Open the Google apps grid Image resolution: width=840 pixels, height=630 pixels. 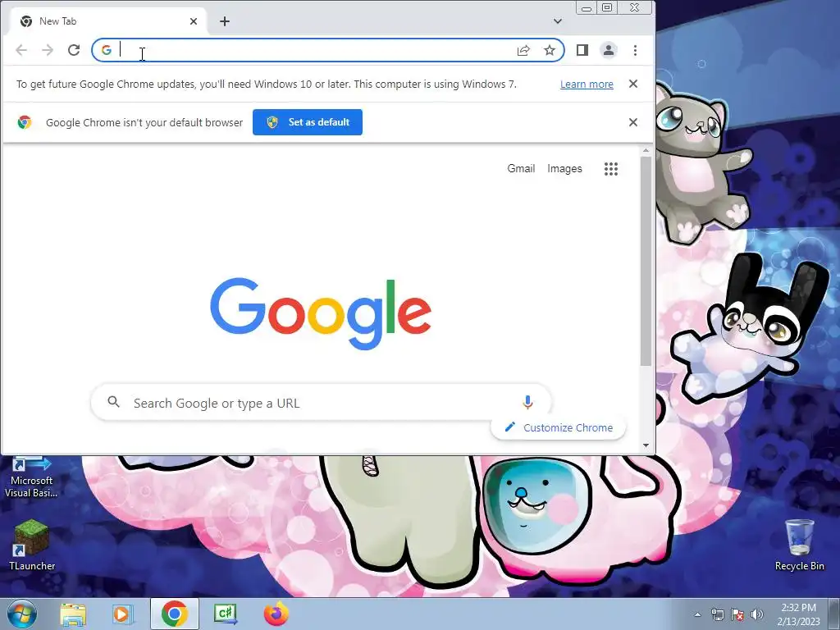click(x=611, y=169)
